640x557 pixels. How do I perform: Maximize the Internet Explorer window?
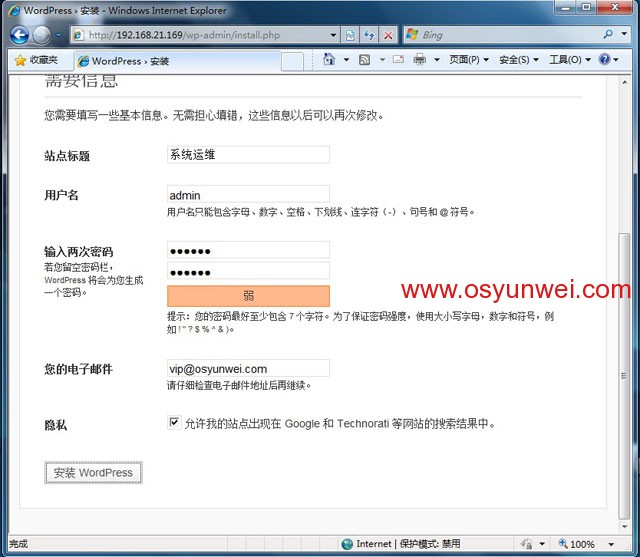coord(586,7)
